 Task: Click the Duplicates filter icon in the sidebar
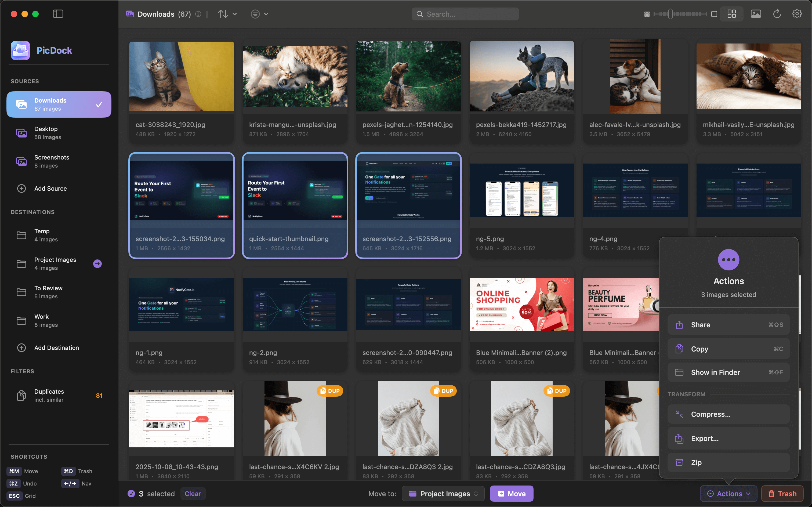pos(21,395)
